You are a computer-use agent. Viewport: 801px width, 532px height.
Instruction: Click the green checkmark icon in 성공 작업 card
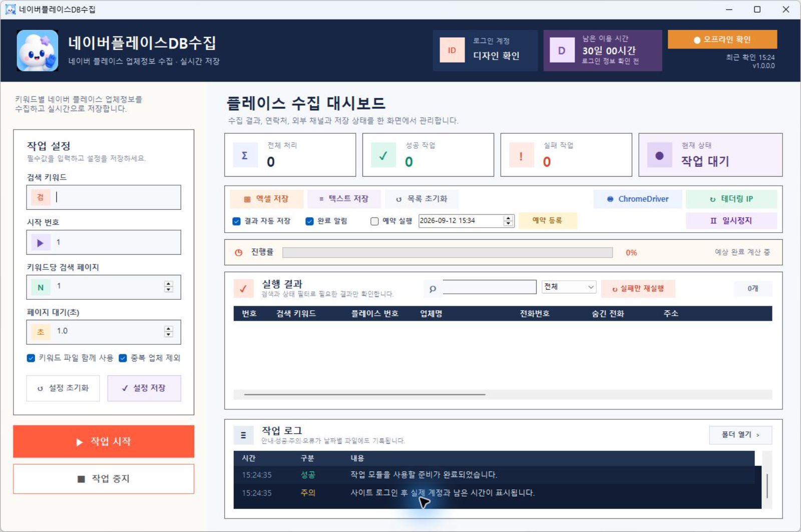click(383, 155)
